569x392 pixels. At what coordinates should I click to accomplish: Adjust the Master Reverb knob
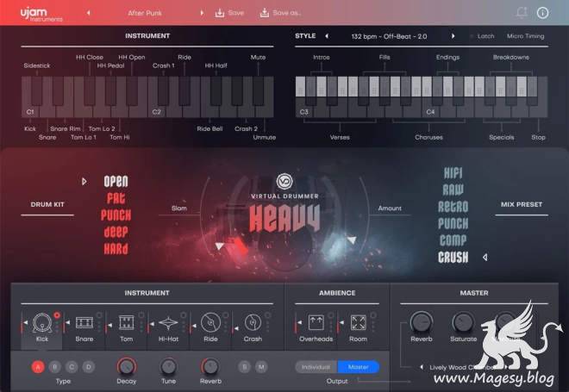point(422,322)
